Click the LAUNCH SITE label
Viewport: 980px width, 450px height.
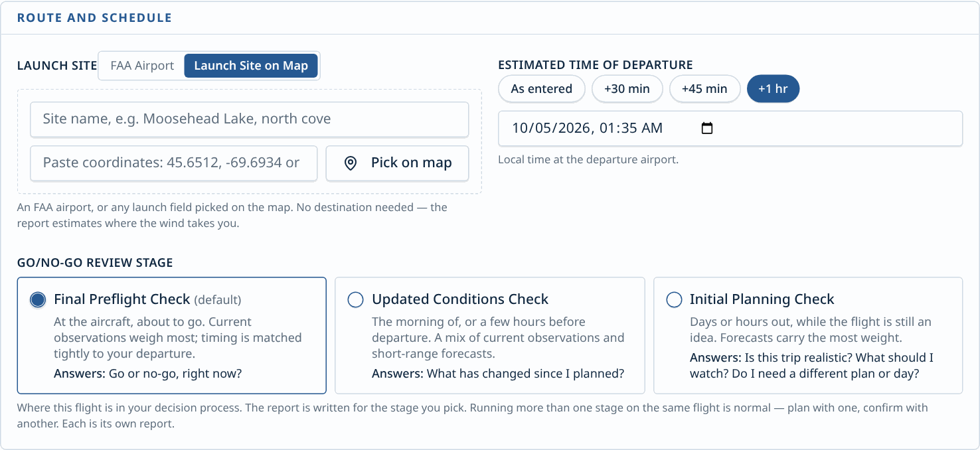pos(57,66)
